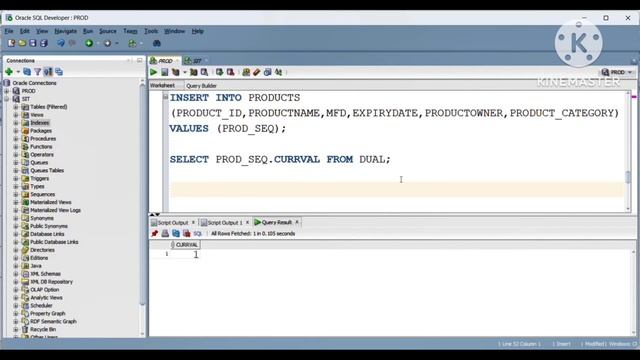Click the funnel Filter icon in Connections
Image resolution: width=640 pixels, height=360 pixels.
click(x=38, y=72)
